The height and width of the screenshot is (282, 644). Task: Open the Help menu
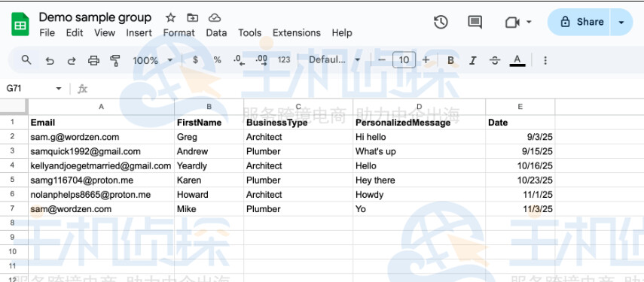coord(342,33)
